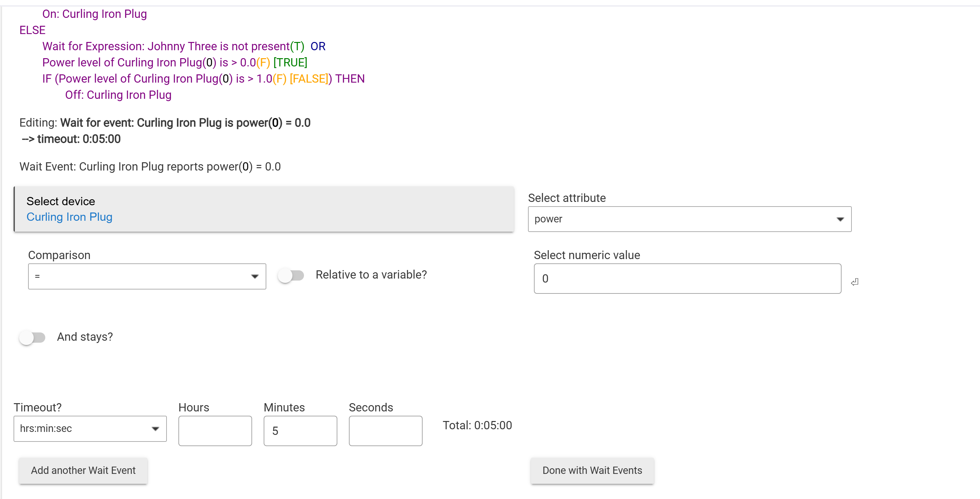
Task: Expand the Comparison dropdown
Action: tap(147, 276)
